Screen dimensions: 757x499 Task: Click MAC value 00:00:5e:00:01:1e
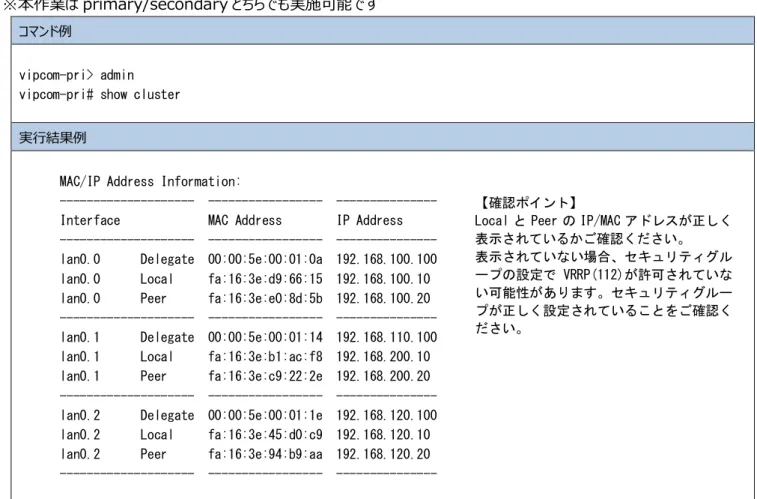(265, 416)
